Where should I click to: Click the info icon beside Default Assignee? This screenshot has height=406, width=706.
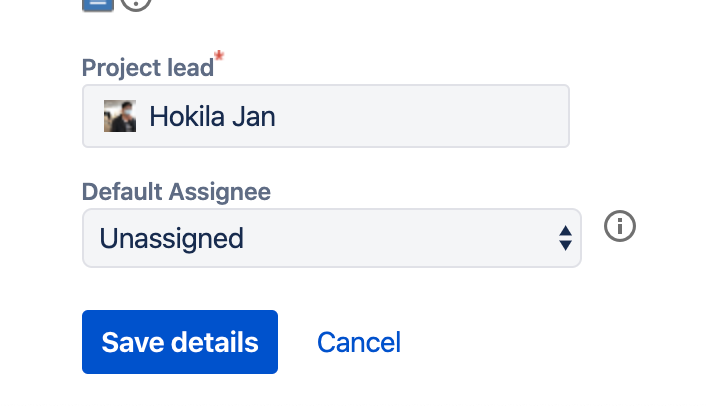[x=620, y=226]
